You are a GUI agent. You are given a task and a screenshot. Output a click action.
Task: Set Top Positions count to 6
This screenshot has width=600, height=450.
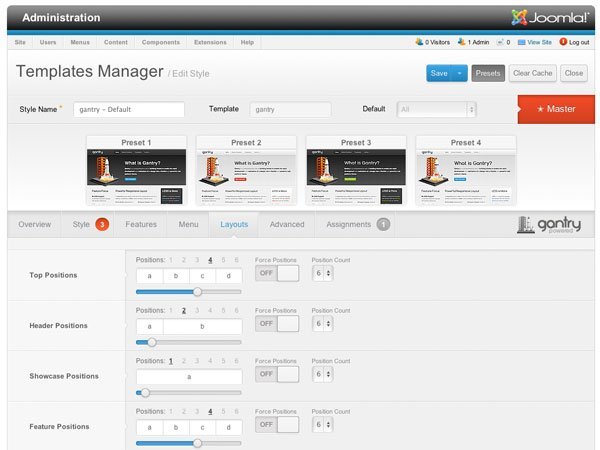(x=236, y=260)
